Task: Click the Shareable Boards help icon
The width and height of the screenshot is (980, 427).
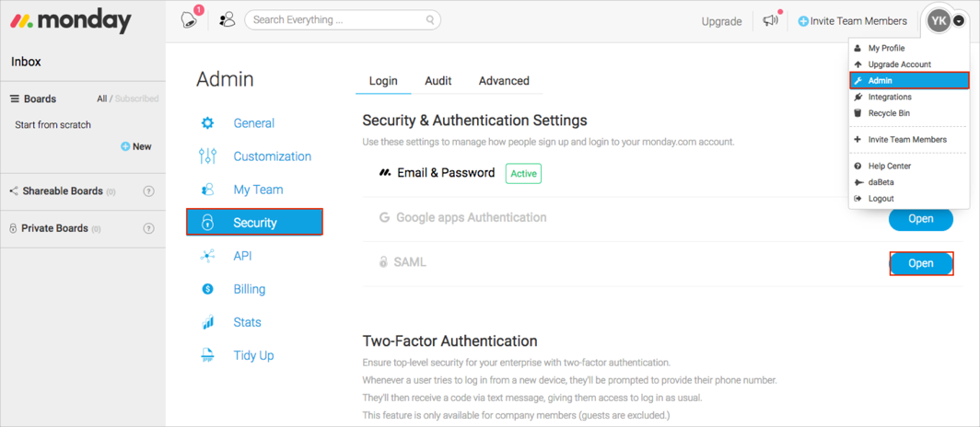Action: click(148, 191)
